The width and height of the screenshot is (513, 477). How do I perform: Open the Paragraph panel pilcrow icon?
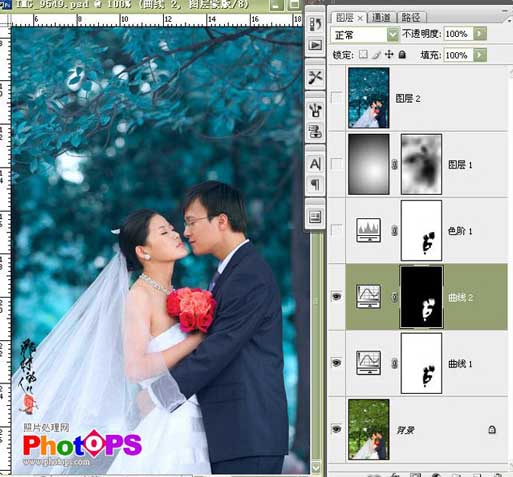point(315,184)
